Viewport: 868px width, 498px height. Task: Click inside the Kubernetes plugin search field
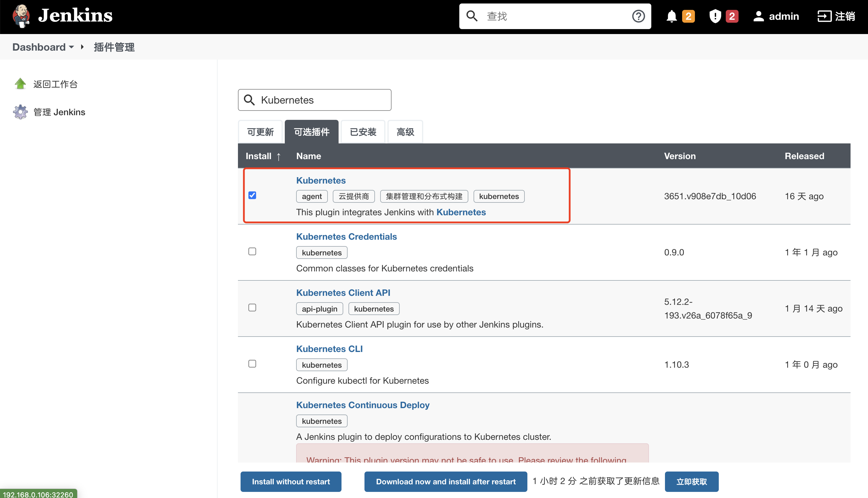(321, 100)
